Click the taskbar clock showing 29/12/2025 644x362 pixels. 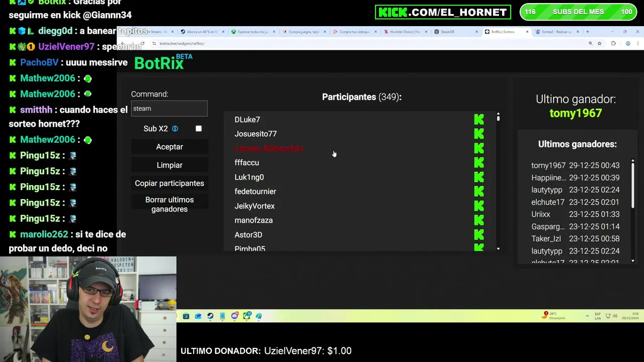(x=631, y=316)
